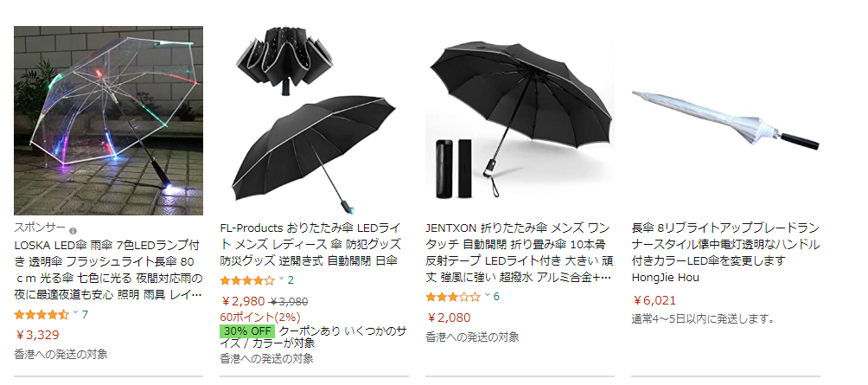Expand LOSKA rating dropdown chevron
The height and width of the screenshot is (385, 868).
click(76, 312)
